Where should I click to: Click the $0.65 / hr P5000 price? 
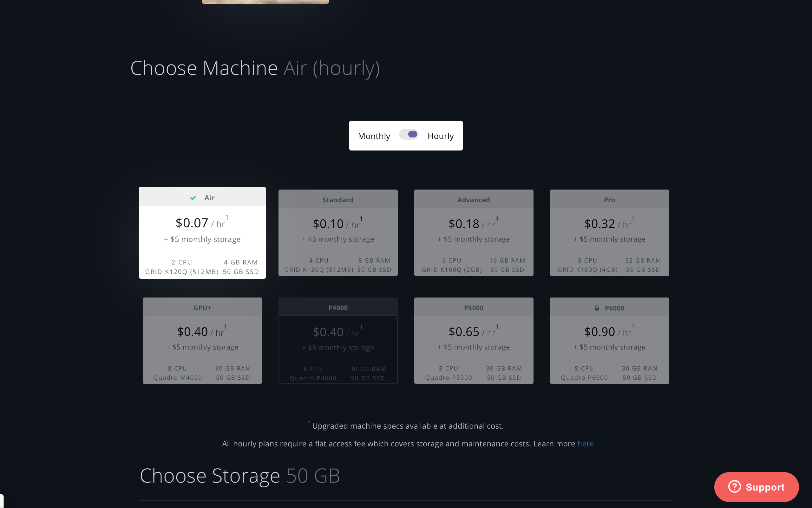(x=473, y=332)
